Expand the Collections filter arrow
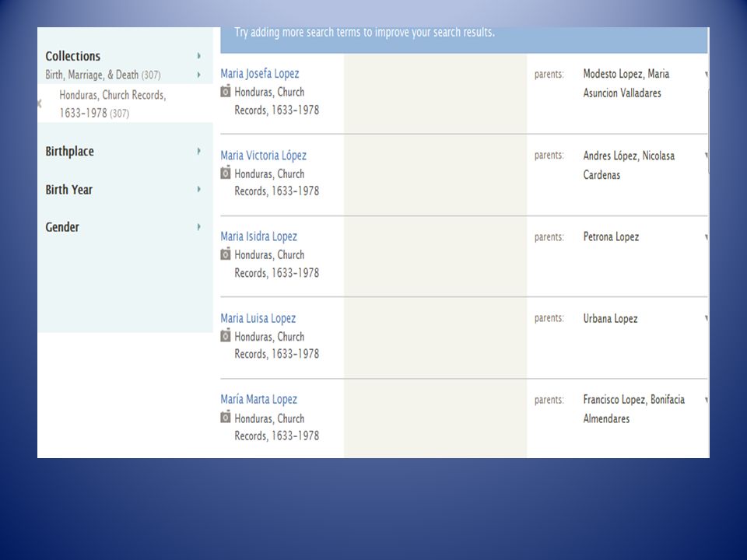The width and height of the screenshot is (747, 560). pyautogui.click(x=198, y=56)
